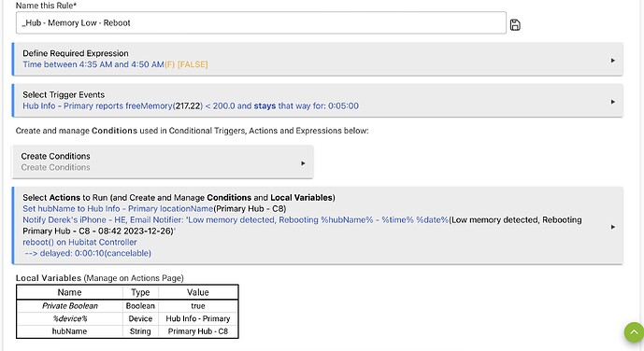Click the 'Hub Info - Primary' value cell
The image size is (644, 351).
coord(198,318)
